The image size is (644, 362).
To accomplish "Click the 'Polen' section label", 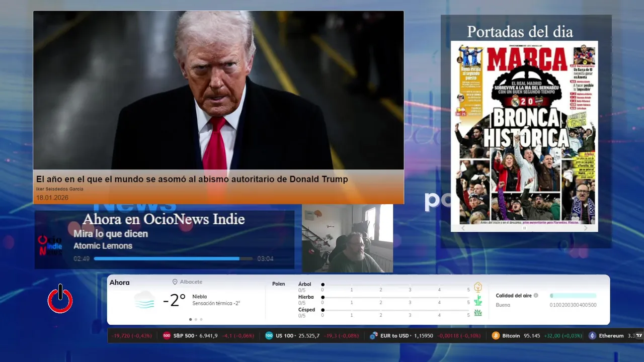I will tap(279, 284).
